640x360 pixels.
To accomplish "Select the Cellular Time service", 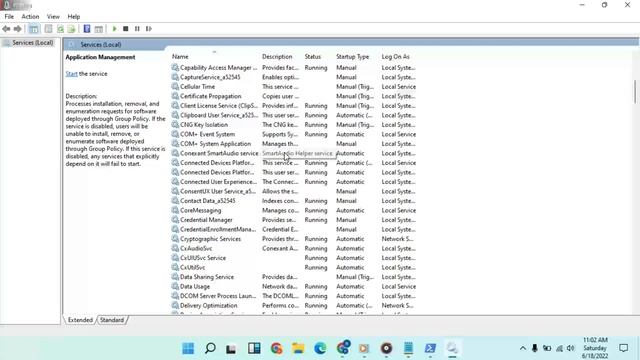I will coord(293,87).
